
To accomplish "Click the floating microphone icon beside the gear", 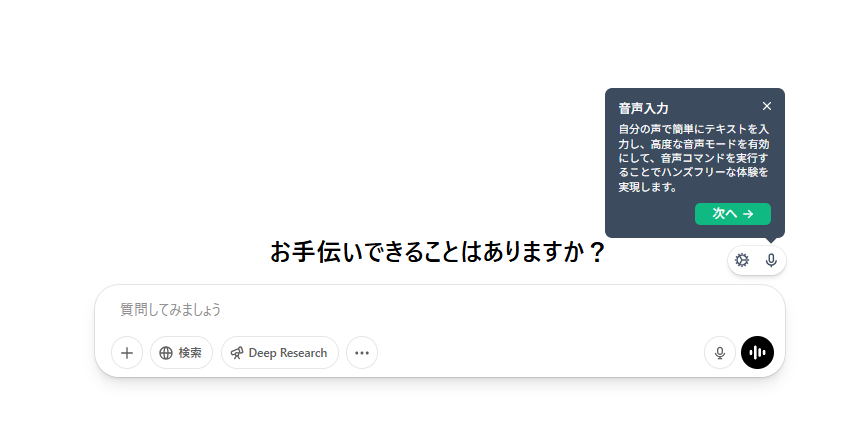I will coord(771,260).
